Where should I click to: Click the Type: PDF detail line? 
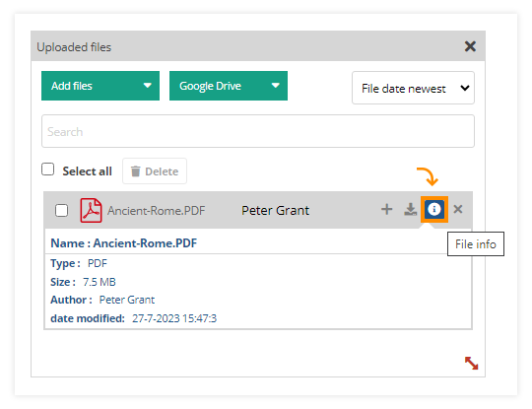coord(79,263)
